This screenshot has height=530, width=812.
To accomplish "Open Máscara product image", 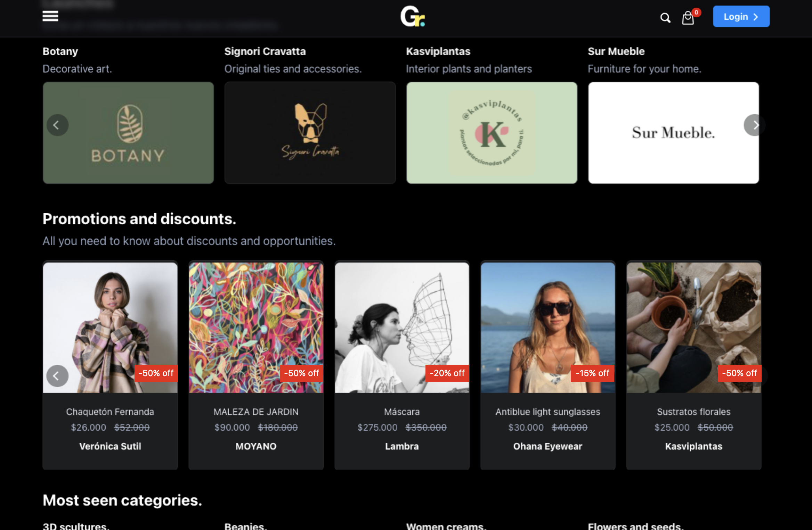I will 402,328.
